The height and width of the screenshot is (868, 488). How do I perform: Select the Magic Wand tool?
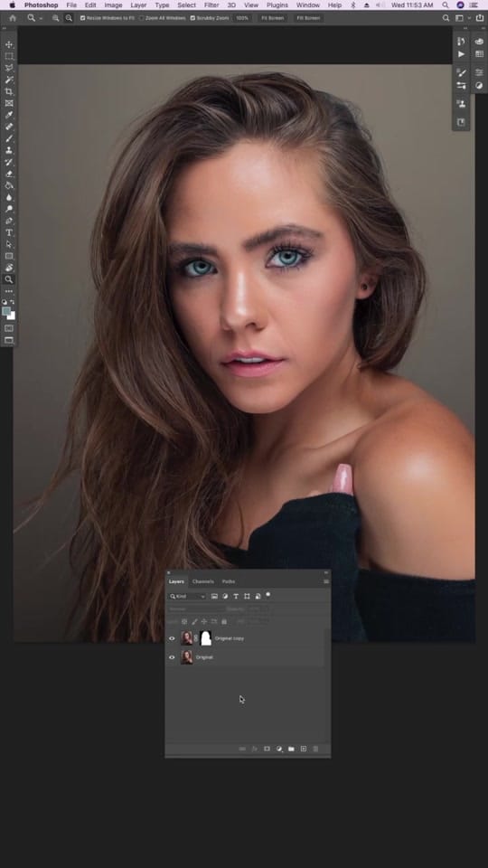[x=9, y=80]
